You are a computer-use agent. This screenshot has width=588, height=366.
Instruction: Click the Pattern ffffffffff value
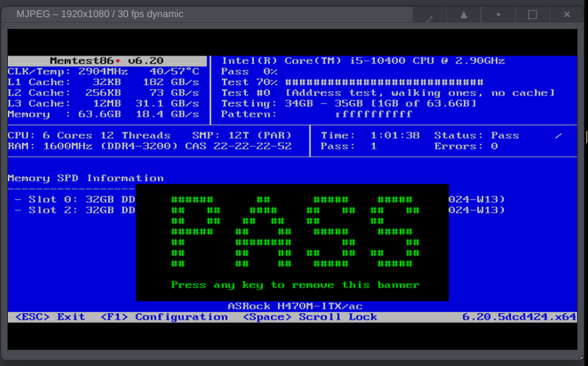pos(374,114)
